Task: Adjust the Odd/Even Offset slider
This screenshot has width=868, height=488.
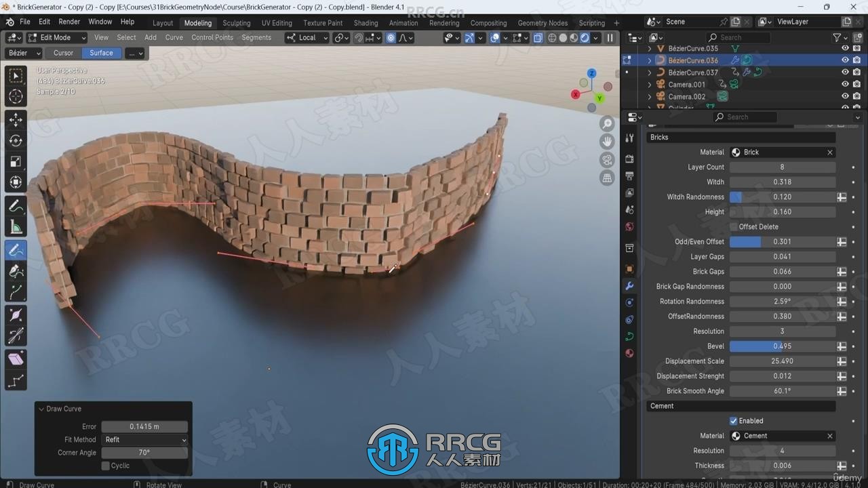Action: [x=783, y=242]
